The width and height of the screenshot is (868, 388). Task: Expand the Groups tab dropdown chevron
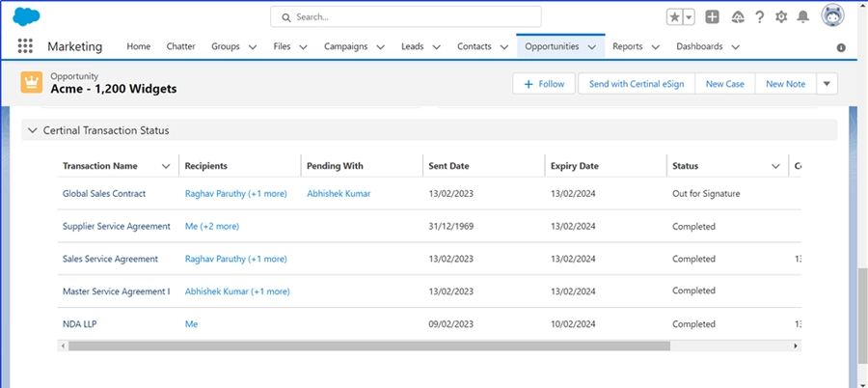click(253, 47)
